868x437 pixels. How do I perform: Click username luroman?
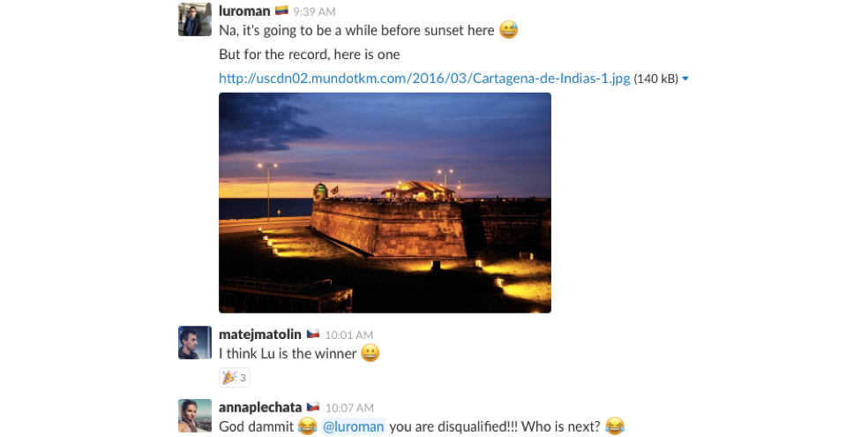tap(244, 11)
